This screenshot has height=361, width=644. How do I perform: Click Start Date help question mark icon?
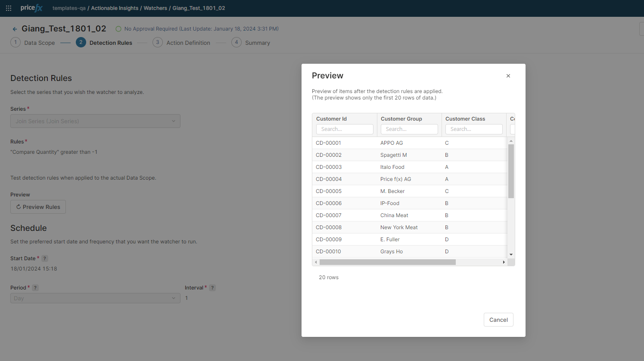click(x=45, y=258)
